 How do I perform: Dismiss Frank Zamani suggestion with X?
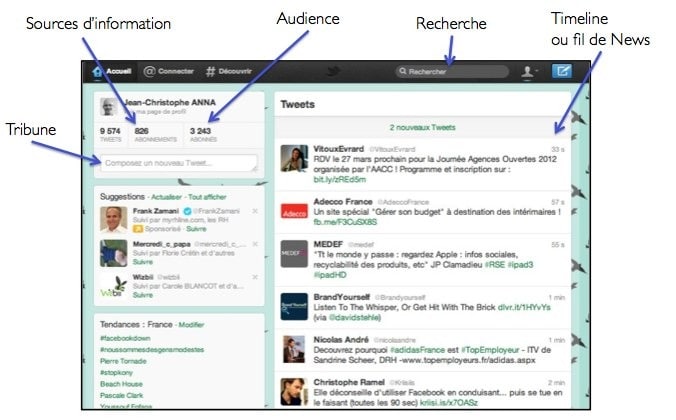pyautogui.click(x=255, y=211)
